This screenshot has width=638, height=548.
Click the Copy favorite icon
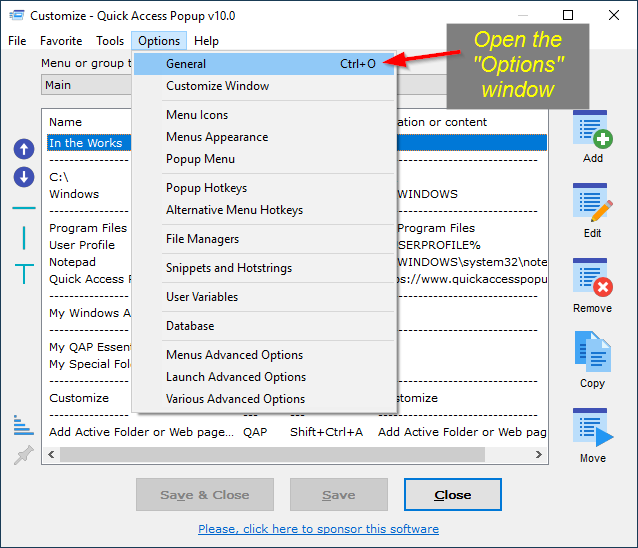tap(592, 352)
